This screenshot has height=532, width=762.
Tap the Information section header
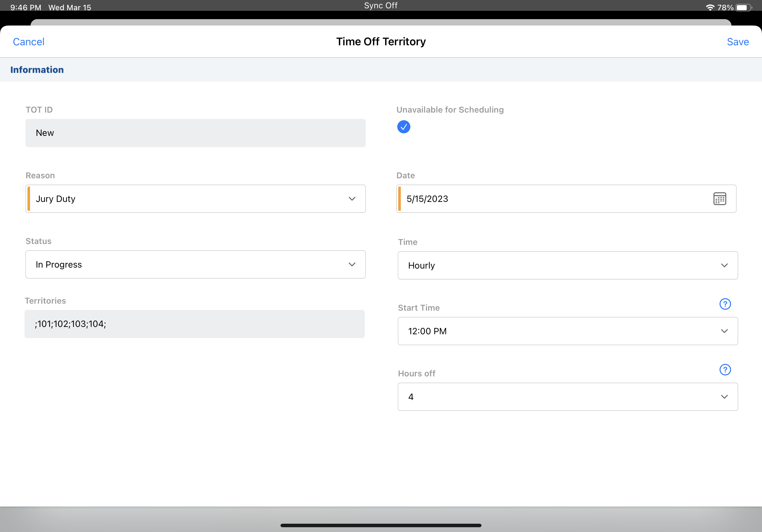click(x=37, y=70)
